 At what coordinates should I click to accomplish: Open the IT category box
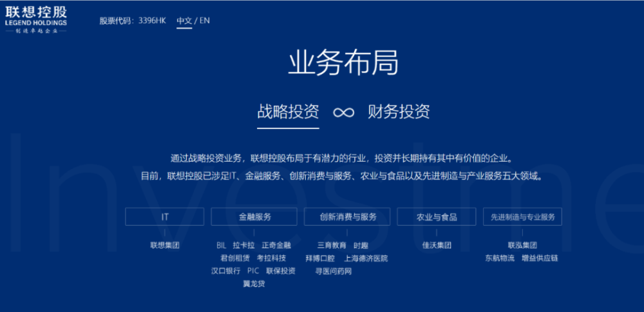(x=165, y=217)
